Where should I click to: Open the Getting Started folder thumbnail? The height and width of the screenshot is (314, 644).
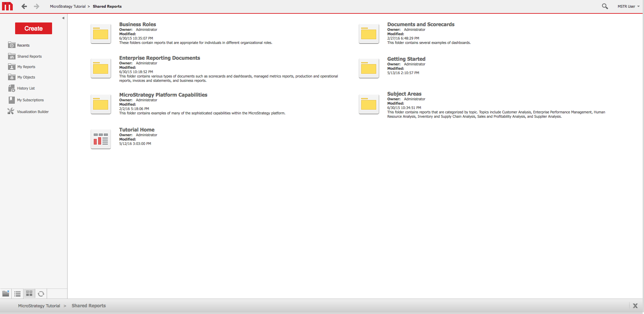pos(369,68)
